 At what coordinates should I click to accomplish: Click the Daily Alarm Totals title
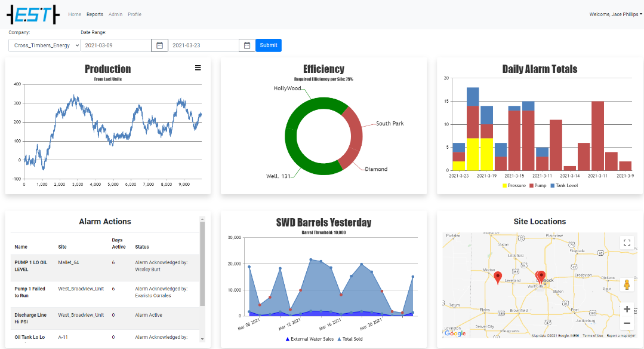[540, 69]
